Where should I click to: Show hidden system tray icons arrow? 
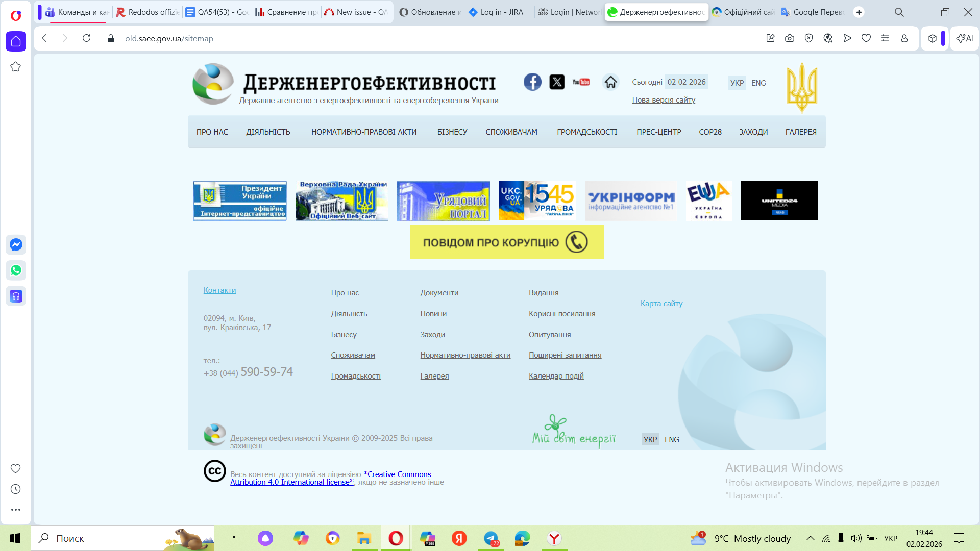(x=810, y=538)
